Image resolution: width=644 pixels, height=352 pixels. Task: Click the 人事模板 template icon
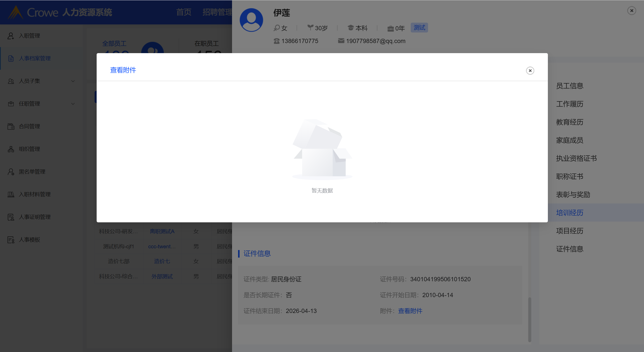[x=11, y=240]
